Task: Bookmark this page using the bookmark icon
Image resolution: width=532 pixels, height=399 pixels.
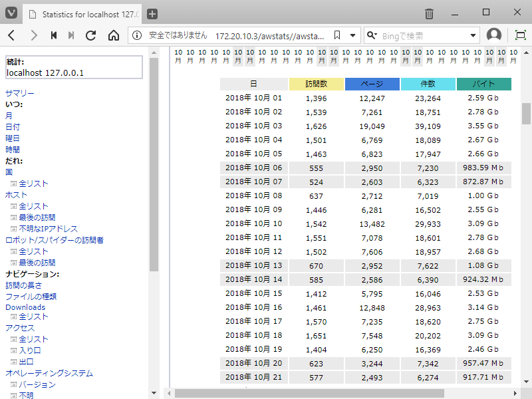Action: [x=337, y=35]
